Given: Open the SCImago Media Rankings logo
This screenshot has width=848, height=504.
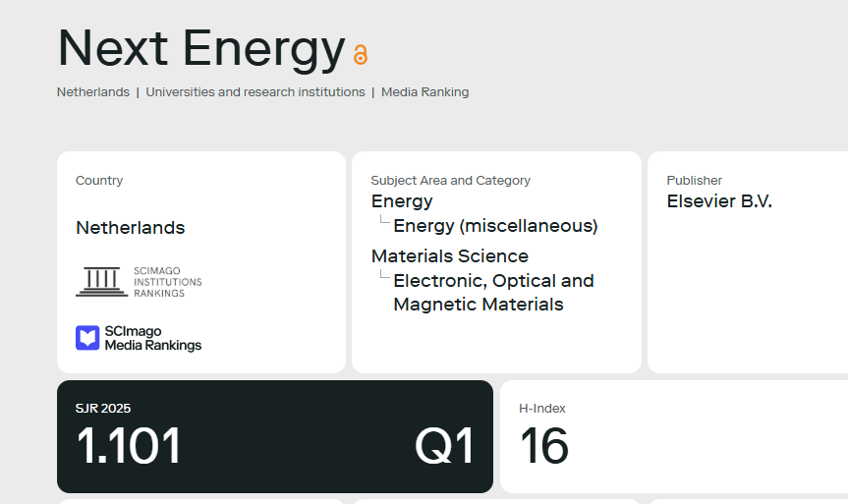Looking at the screenshot, I should (x=139, y=338).
